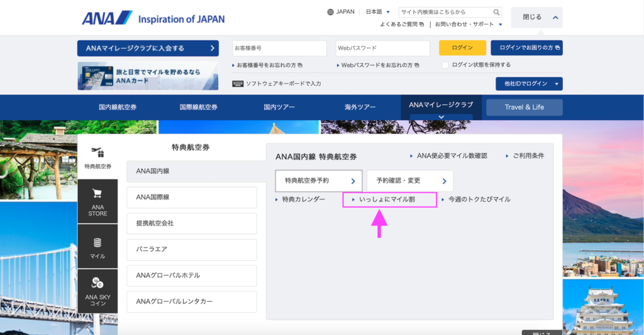Toggle ログイン状態を保持する checkbox

pos(445,65)
